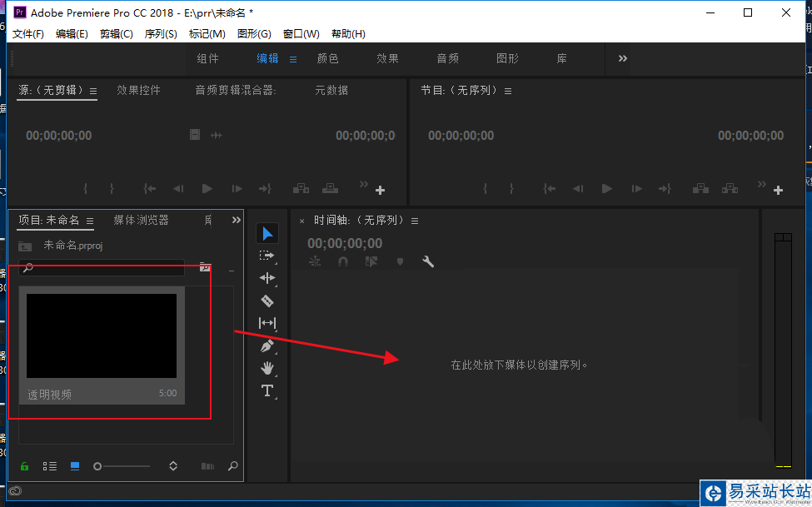This screenshot has width=812, height=507.
Task: Open Timeline display settings wrench
Action: pyautogui.click(x=428, y=261)
